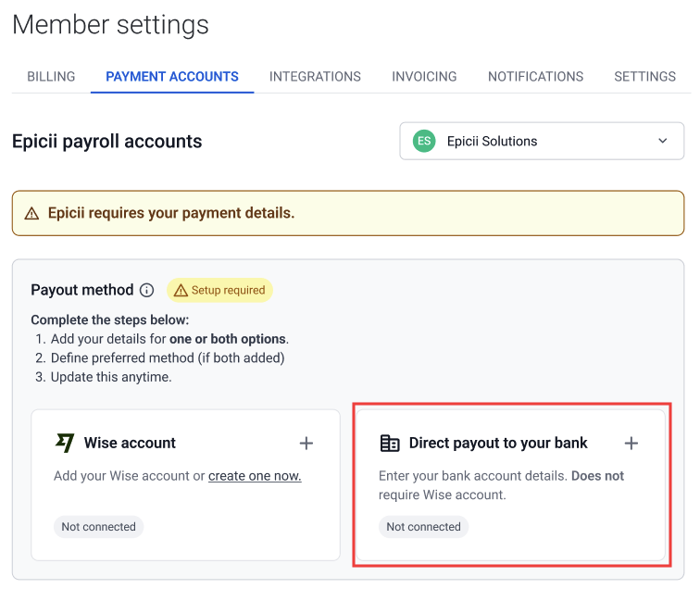Click the info icon next to Payout method
This screenshot has height=614, width=700.
coord(147,290)
